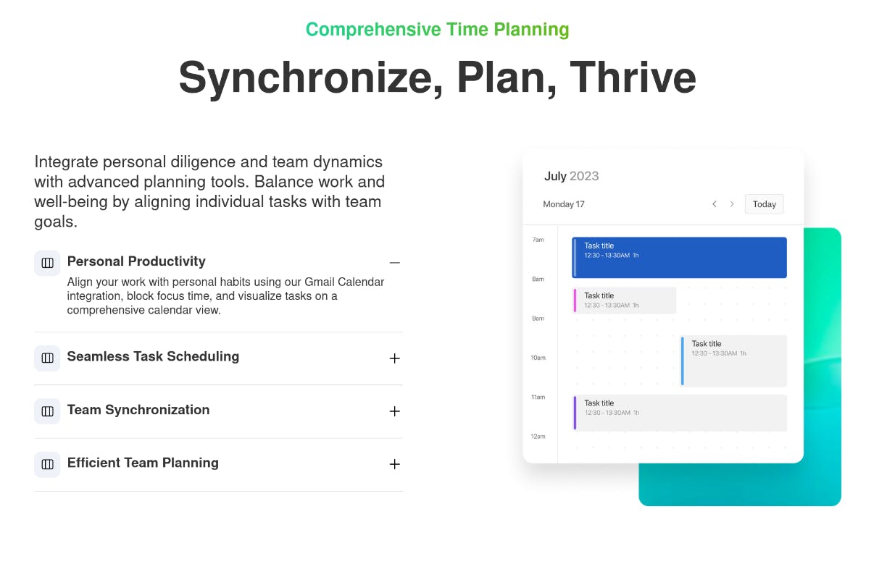Open the task with the pink marker
The height and width of the screenshot is (588, 887).
coord(624,301)
